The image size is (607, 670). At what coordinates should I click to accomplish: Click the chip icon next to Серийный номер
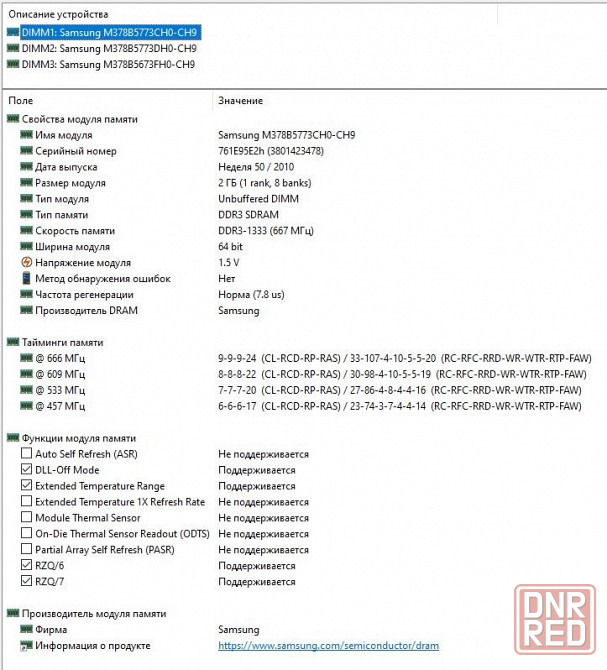click(26, 150)
